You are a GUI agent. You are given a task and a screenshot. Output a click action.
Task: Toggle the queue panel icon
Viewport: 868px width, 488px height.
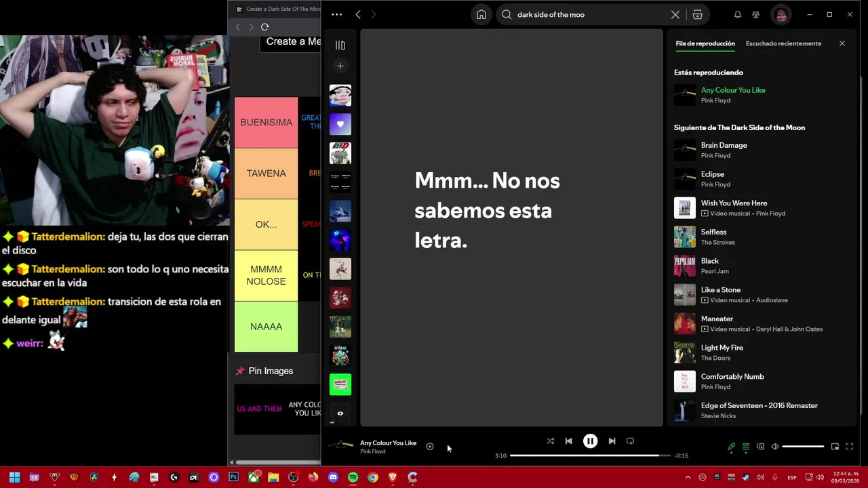(745, 447)
